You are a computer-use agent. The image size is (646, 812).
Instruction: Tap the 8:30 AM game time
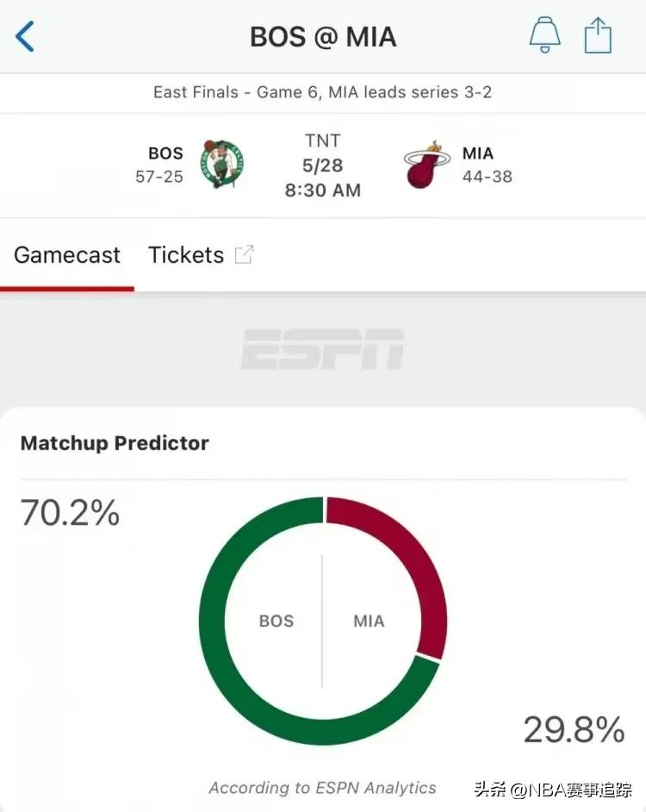pos(323,190)
